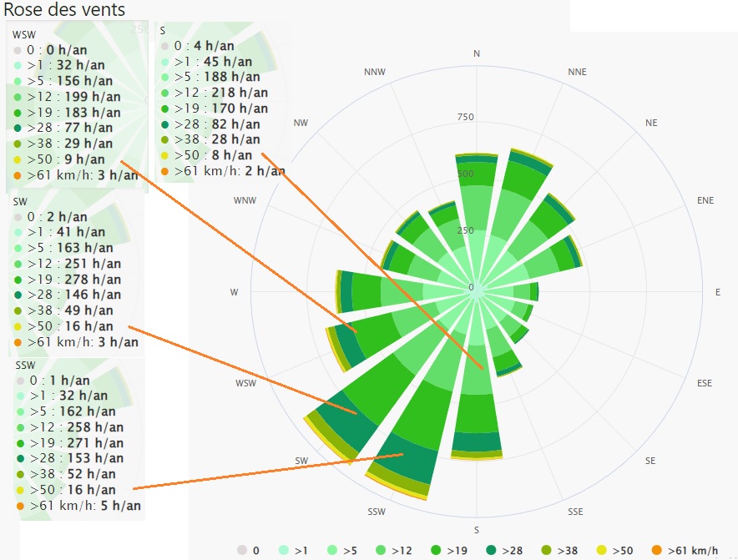Click the orange >61 km/h legend dot

[658, 551]
